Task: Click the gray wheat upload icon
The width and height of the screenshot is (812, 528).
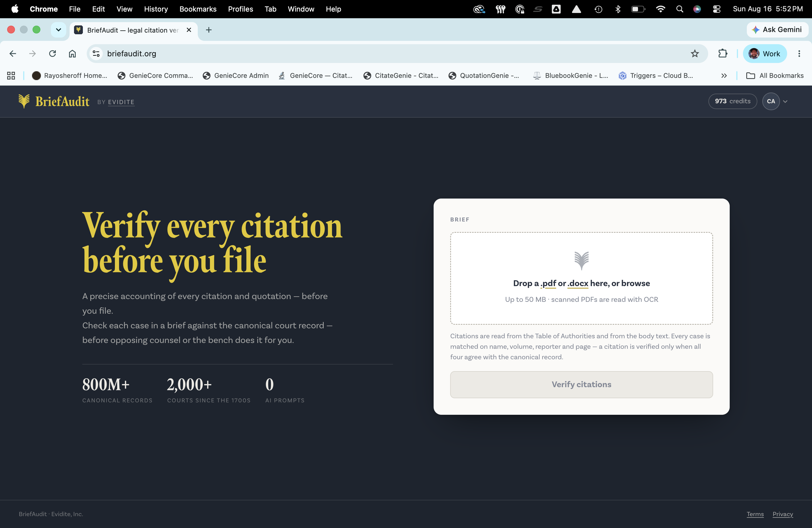Action: [581, 261]
